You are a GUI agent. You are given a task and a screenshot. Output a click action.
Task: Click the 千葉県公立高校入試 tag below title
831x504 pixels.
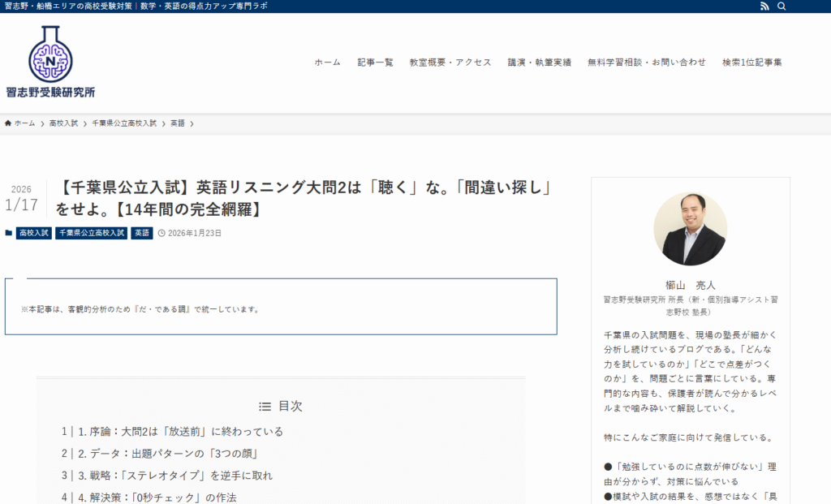[91, 233]
